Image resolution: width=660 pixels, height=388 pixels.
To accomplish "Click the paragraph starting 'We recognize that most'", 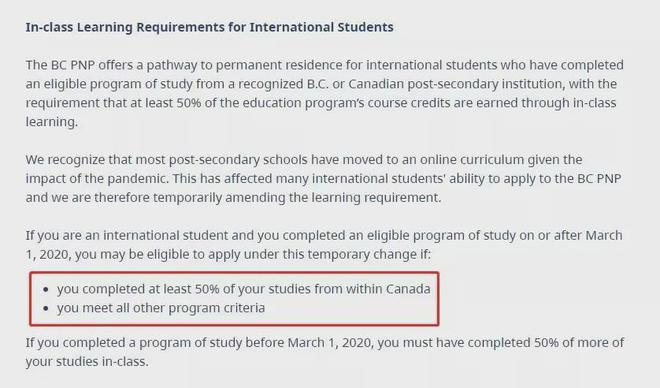I will click(x=323, y=178).
